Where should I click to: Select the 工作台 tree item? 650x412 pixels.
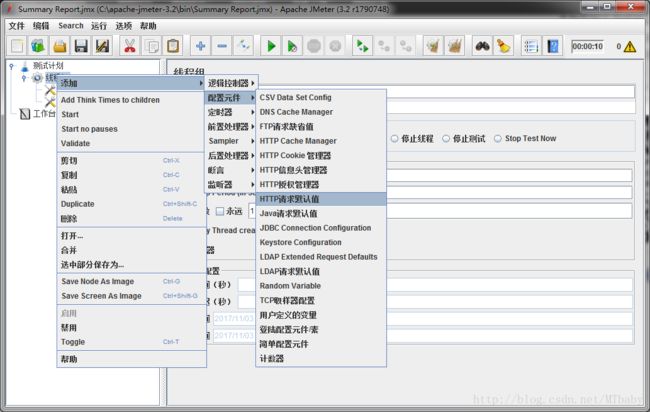pos(44,114)
